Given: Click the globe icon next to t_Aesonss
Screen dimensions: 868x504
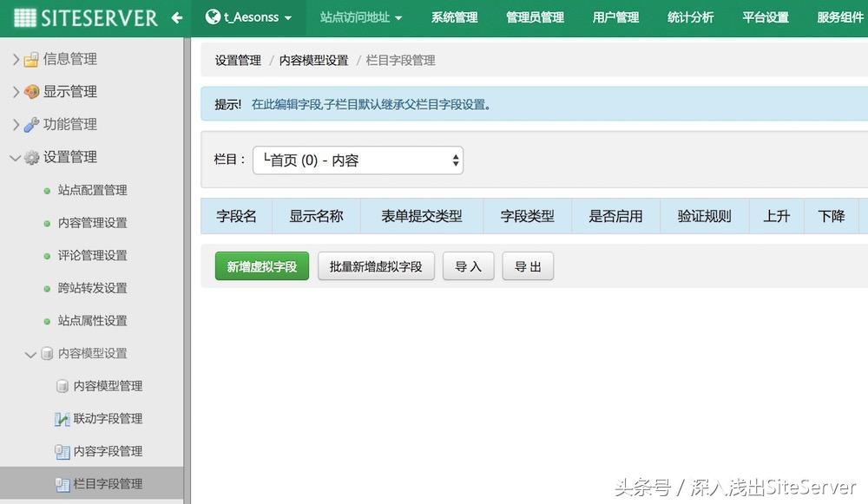Looking at the screenshot, I should click(213, 17).
